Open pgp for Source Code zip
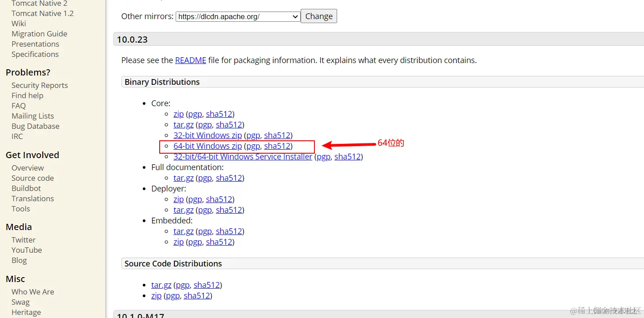The image size is (644, 318). [173, 295]
